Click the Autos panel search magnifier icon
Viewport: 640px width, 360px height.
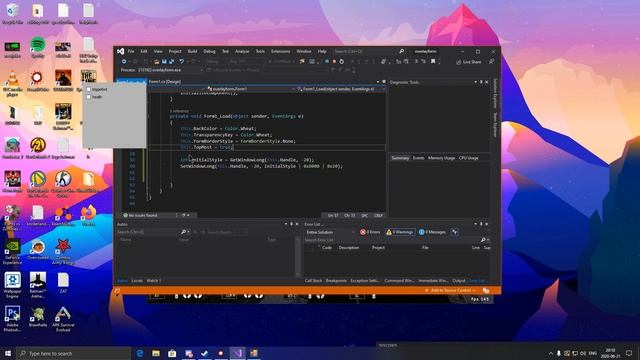coord(183,232)
